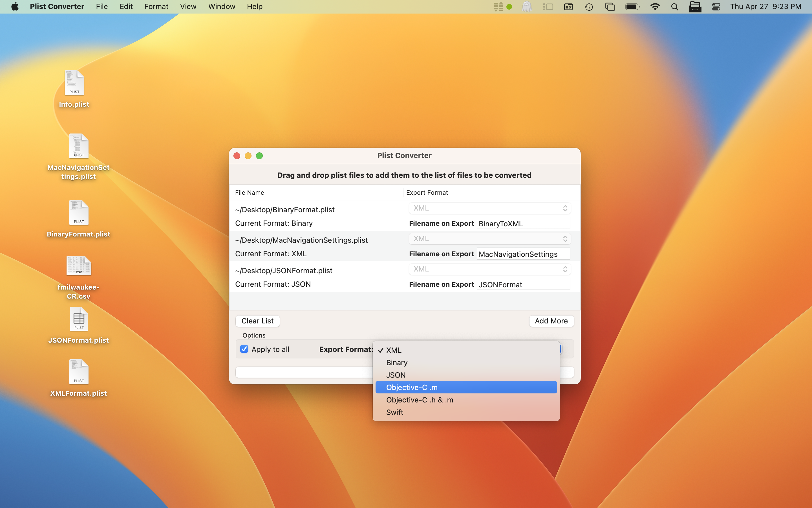This screenshot has height=508, width=812.
Task: Open Spotlight search in the menu bar
Action: pyautogui.click(x=674, y=6)
